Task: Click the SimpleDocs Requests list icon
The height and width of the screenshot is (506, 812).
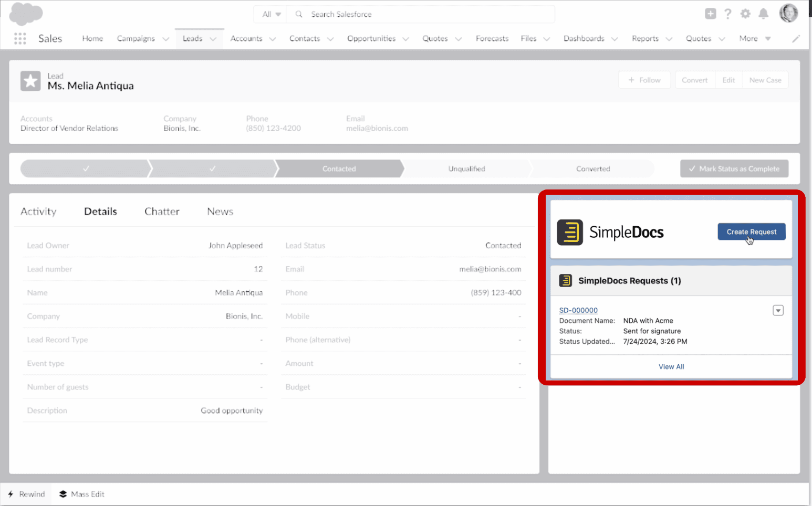Action: (566, 281)
